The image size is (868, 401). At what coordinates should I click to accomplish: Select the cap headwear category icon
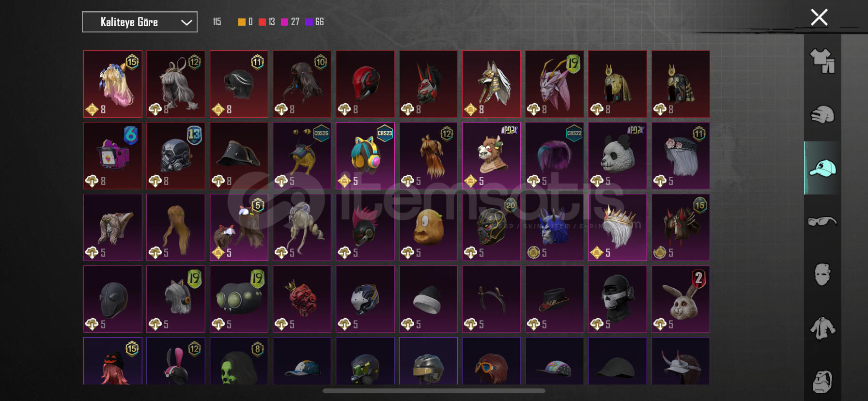point(822,168)
